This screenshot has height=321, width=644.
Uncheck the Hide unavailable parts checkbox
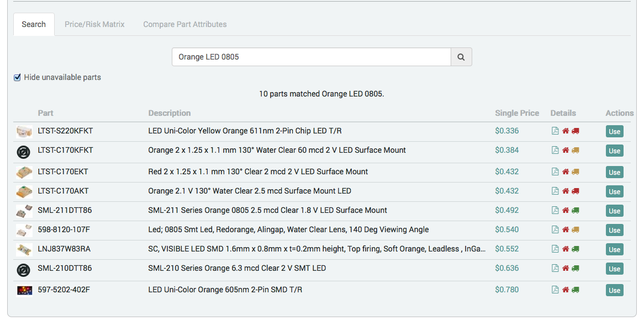coord(17,77)
